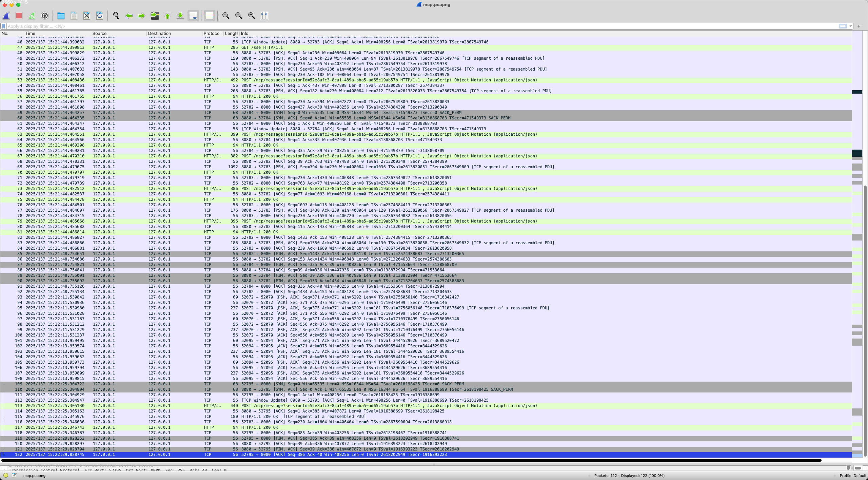The height and width of the screenshot is (480, 868).
Task: Apply display filter with the arrow button
Action: pyautogui.click(x=843, y=26)
